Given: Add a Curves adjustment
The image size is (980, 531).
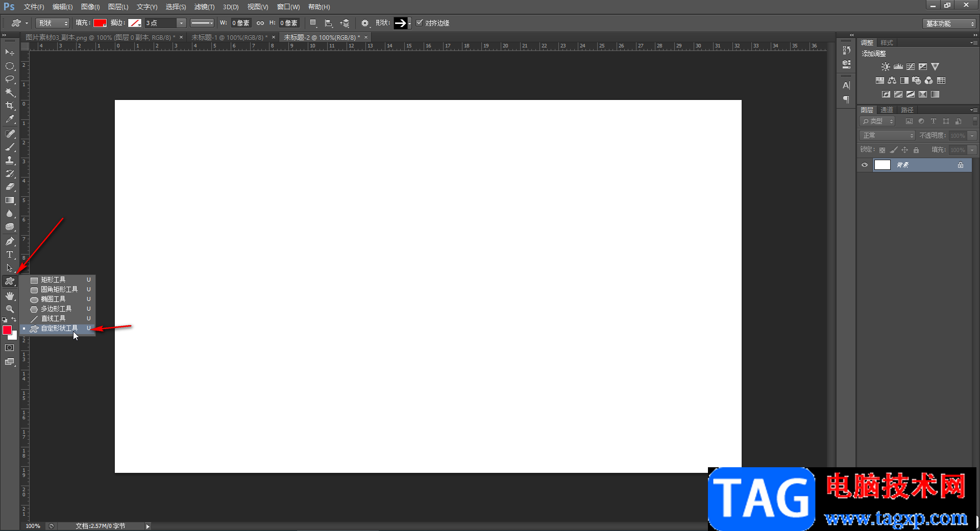Looking at the screenshot, I should coord(911,67).
